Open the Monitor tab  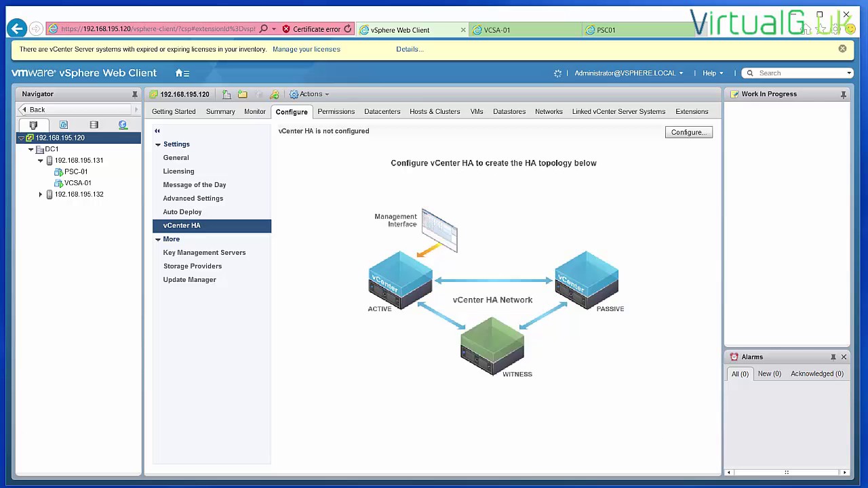[255, 112]
